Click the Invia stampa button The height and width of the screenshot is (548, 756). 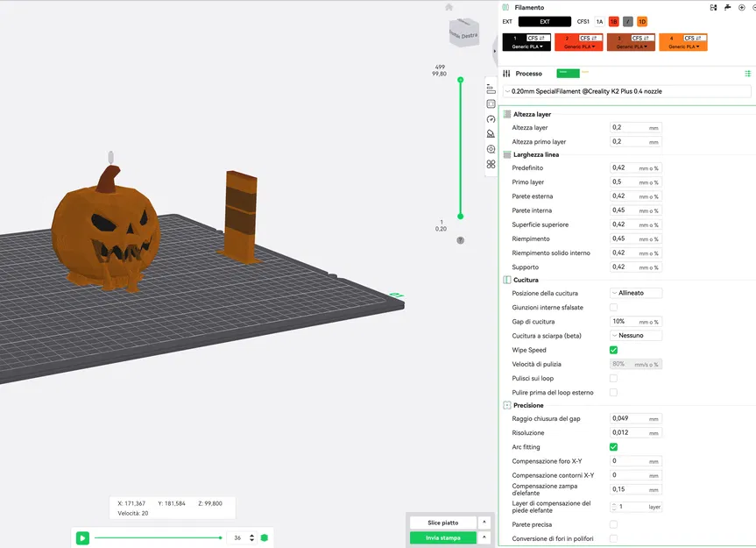click(x=442, y=537)
